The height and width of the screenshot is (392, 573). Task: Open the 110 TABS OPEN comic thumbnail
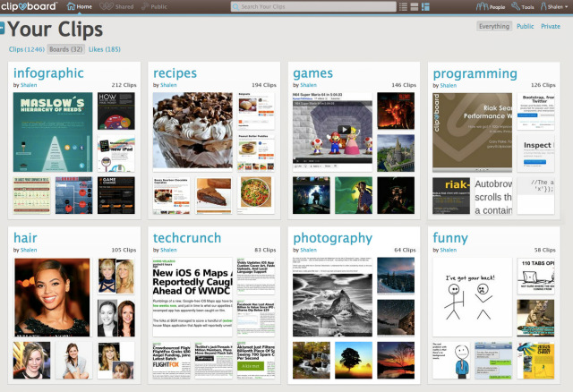(x=535, y=277)
